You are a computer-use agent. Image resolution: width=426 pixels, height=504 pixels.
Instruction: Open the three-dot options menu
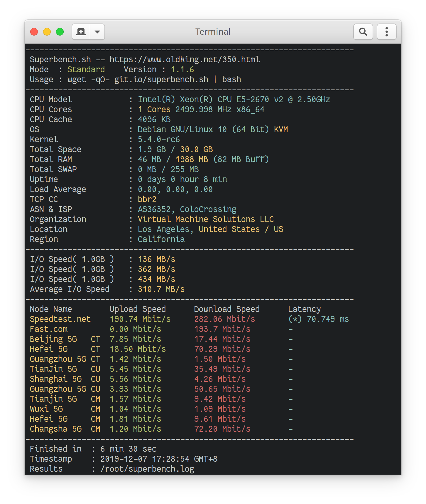(x=386, y=32)
